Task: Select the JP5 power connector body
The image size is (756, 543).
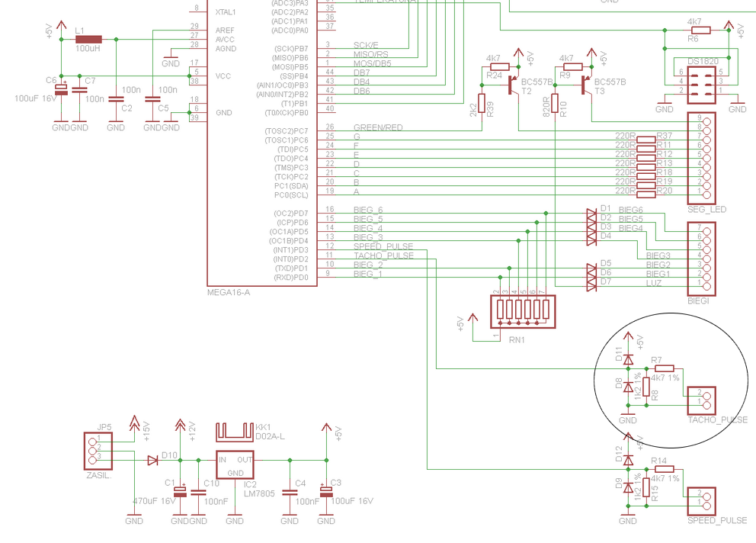Action: [x=98, y=451]
